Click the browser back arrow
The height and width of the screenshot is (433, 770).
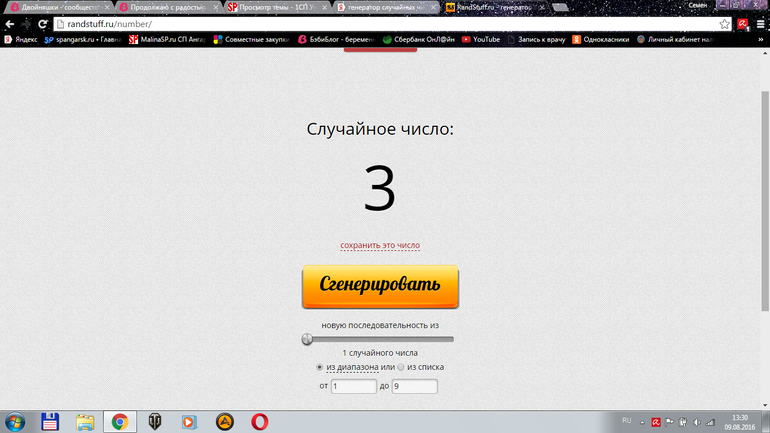10,24
